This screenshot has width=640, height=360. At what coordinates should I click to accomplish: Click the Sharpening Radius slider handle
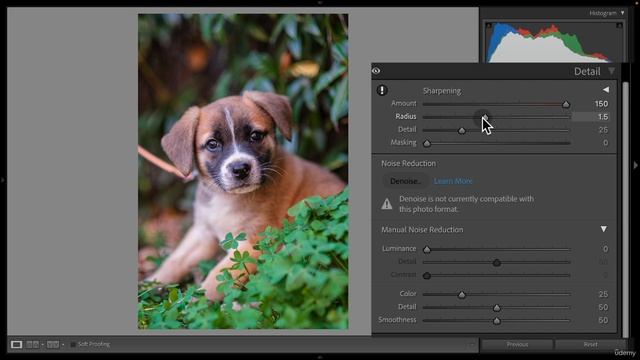tap(484, 118)
